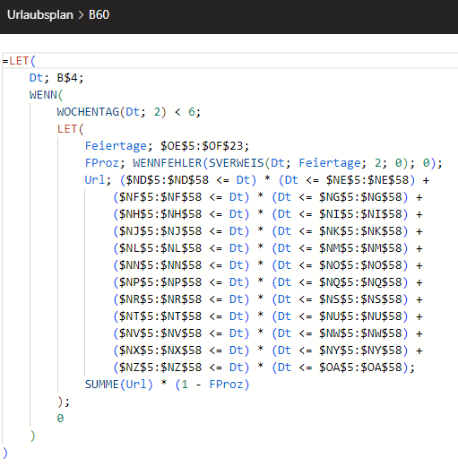This screenshot has width=458, height=476.
Task: Click the final closing parenthesis of LET
Action: pos(4,453)
